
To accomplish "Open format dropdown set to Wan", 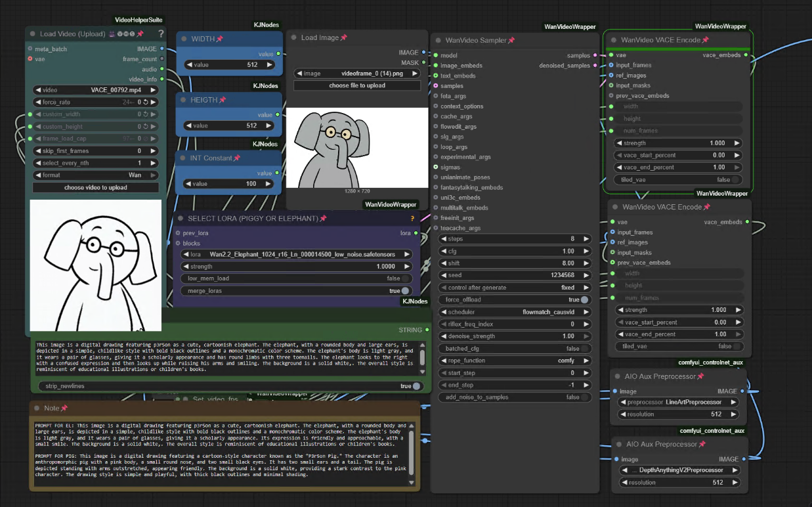I will (96, 175).
